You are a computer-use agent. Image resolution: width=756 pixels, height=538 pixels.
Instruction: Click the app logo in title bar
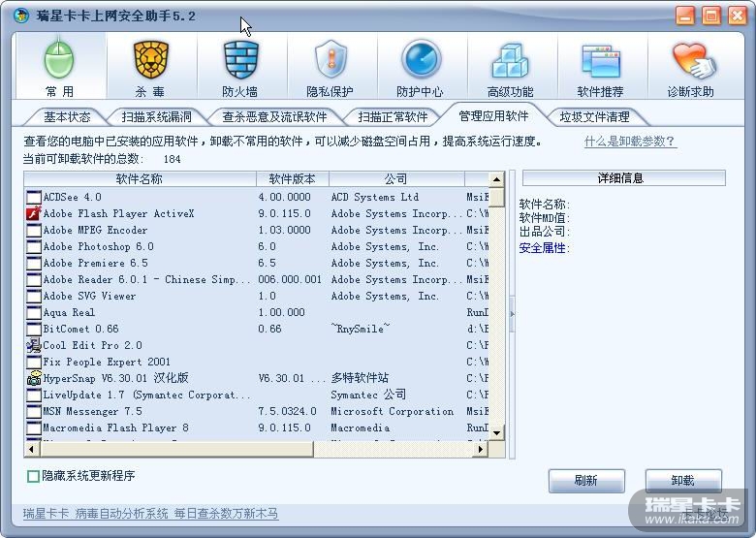[21, 16]
